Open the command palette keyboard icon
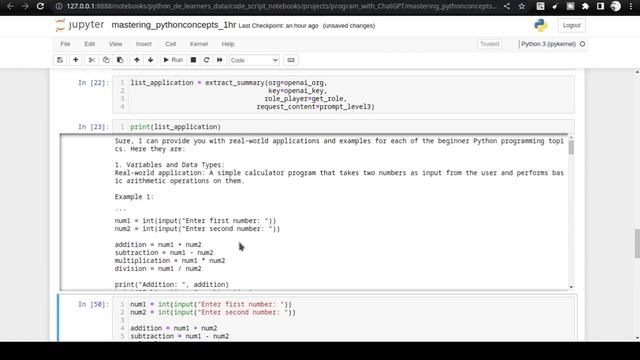The width and height of the screenshot is (640, 360). (291, 60)
